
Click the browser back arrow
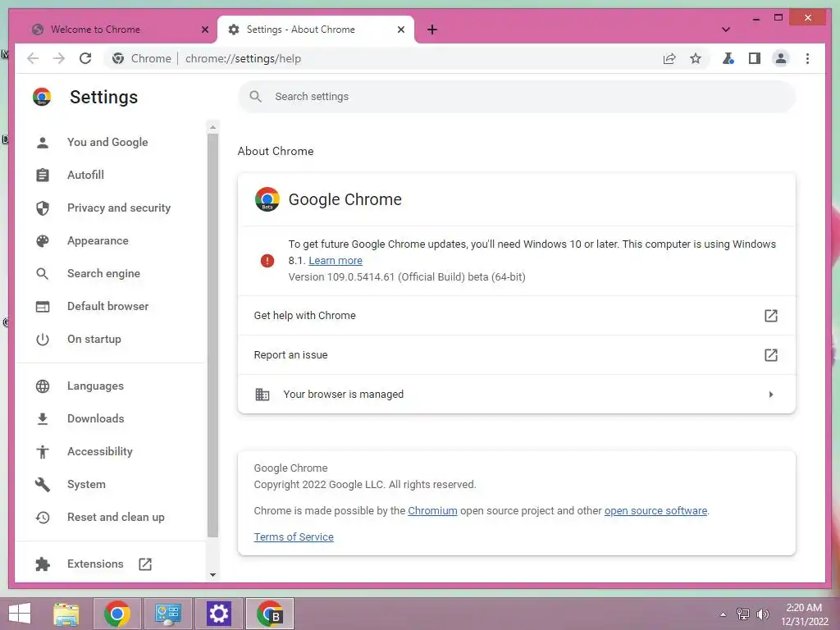click(33, 58)
